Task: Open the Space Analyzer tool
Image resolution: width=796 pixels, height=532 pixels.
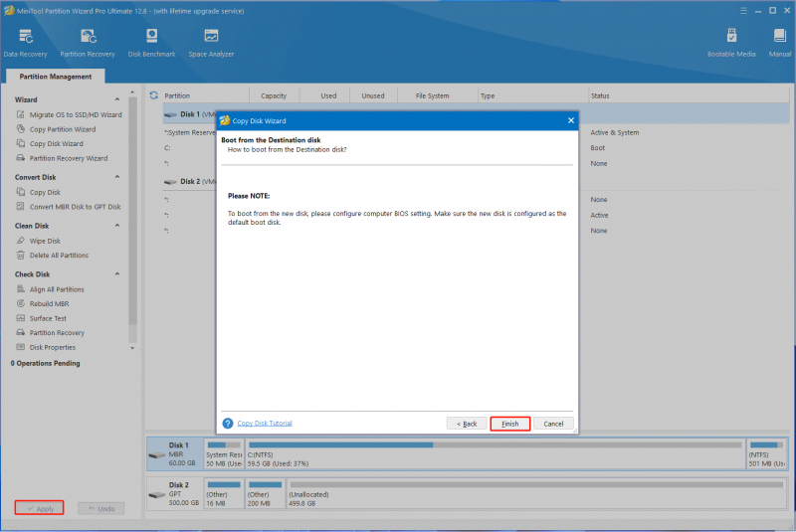Action: [x=211, y=43]
